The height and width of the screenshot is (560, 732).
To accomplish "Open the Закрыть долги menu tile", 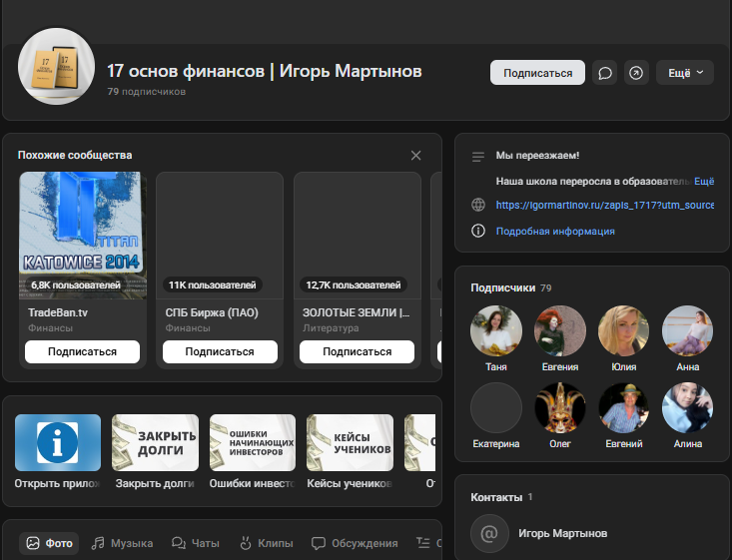I will click(x=155, y=442).
